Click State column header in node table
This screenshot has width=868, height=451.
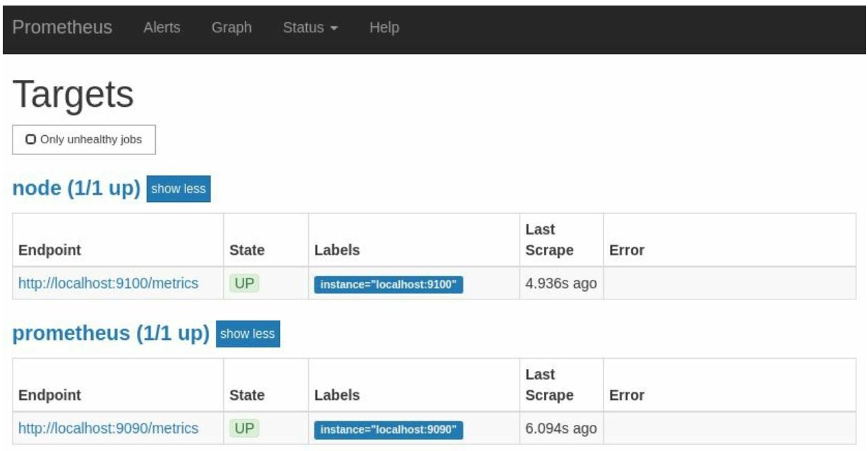coord(247,250)
